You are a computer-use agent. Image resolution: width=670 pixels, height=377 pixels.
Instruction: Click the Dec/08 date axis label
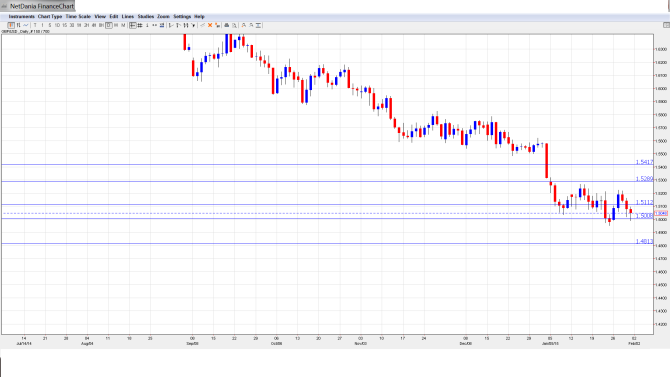pos(466,343)
